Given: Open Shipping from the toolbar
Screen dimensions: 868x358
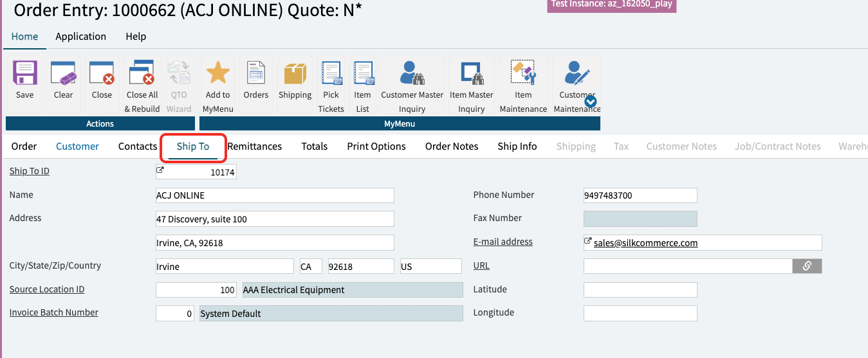Looking at the screenshot, I should pos(295,74).
